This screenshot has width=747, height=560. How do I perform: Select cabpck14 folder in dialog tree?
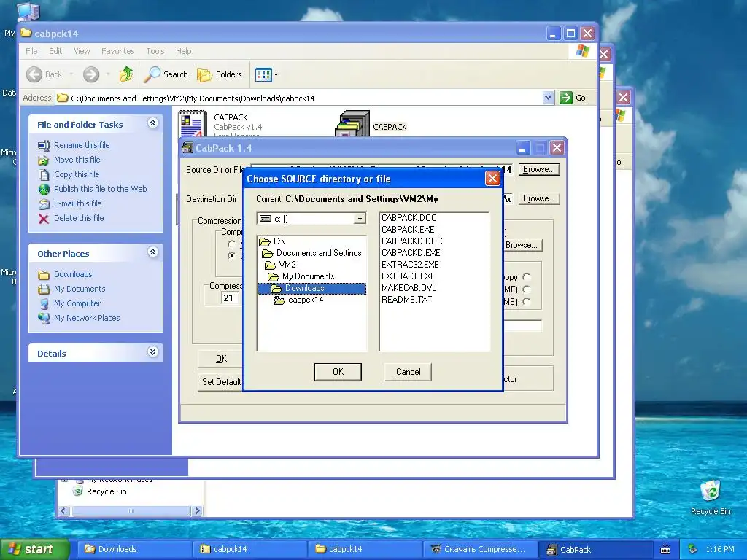pos(298,300)
